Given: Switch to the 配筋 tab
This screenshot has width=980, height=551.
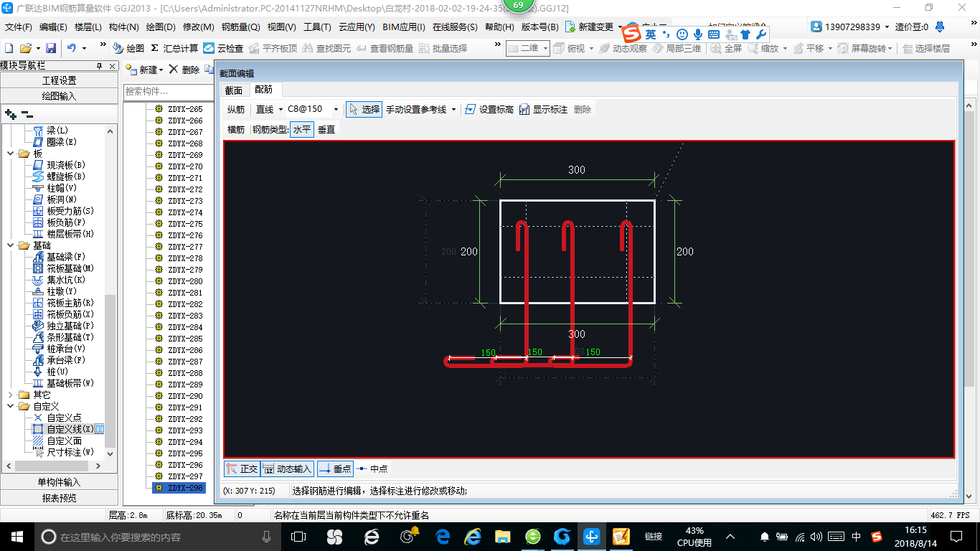Looking at the screenshot, I should click(264, 90).
